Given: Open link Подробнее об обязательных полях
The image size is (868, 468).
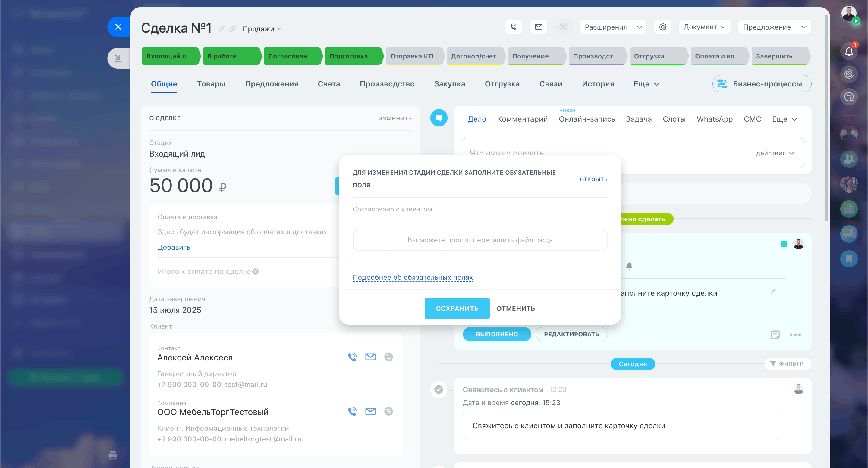Looking at the screenshot, I should click(x=412, y=277).
